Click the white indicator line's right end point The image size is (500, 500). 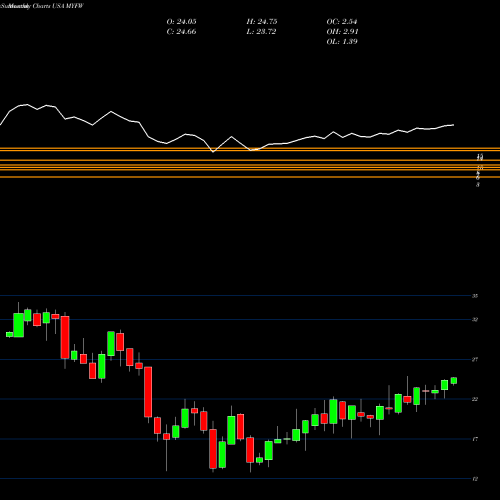pyautogui.click(x=453, y=125)
